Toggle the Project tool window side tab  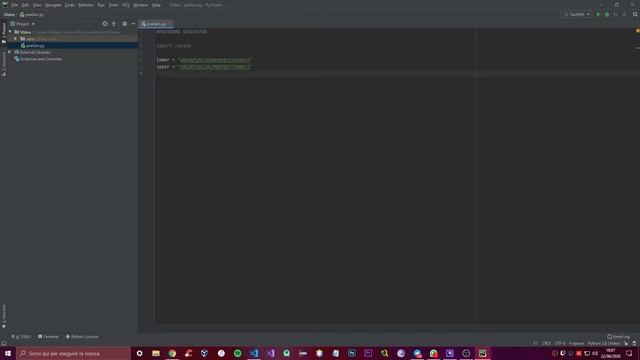(4, 33)
